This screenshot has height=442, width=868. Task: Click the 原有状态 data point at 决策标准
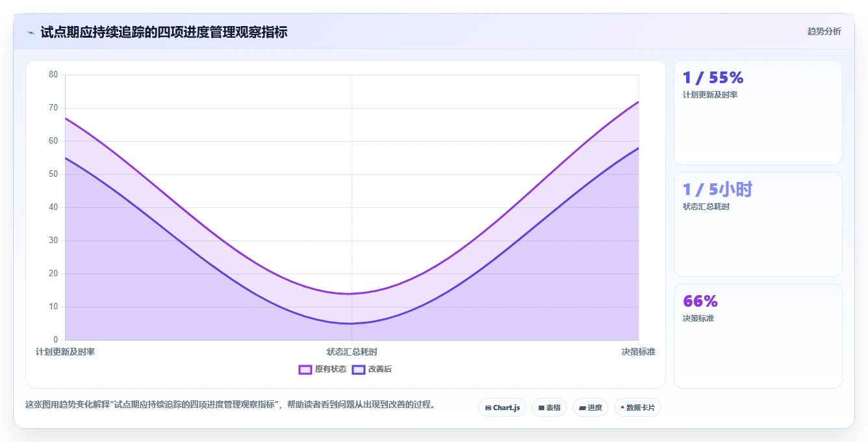coord(638,101)
